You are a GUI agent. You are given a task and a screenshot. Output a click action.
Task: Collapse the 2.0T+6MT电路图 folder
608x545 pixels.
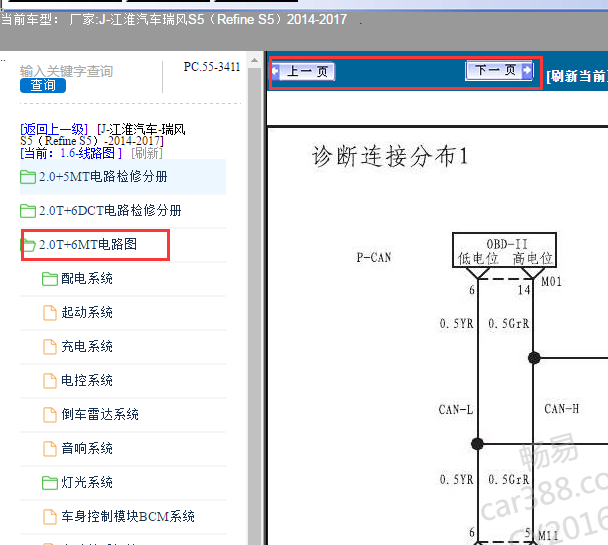pos(87,245)
